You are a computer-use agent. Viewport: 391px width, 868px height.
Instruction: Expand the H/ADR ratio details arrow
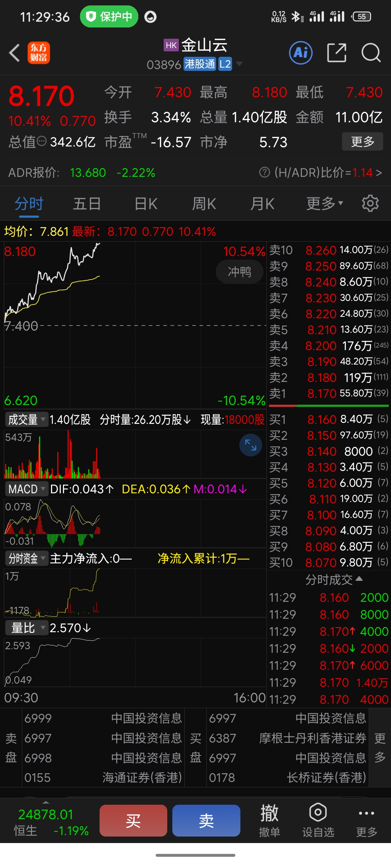point(379,173)
